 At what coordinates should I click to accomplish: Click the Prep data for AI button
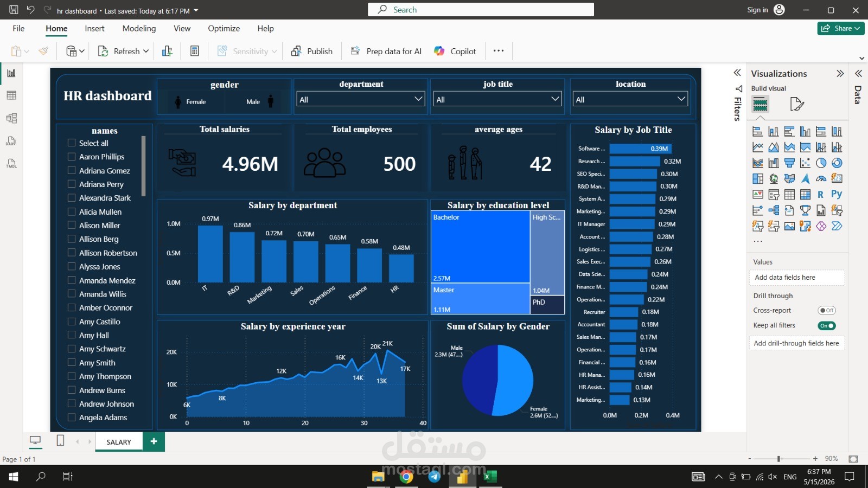[386, 51]
